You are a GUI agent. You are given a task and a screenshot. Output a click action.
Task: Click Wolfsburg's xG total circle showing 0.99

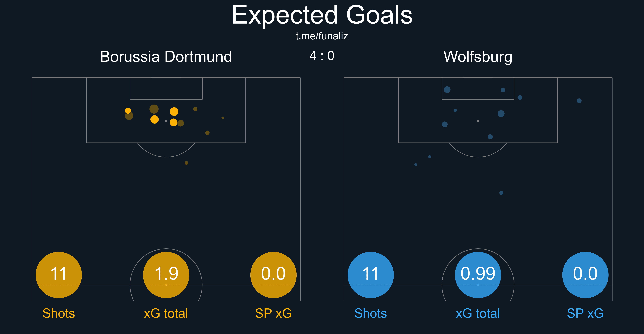(478, 275)
